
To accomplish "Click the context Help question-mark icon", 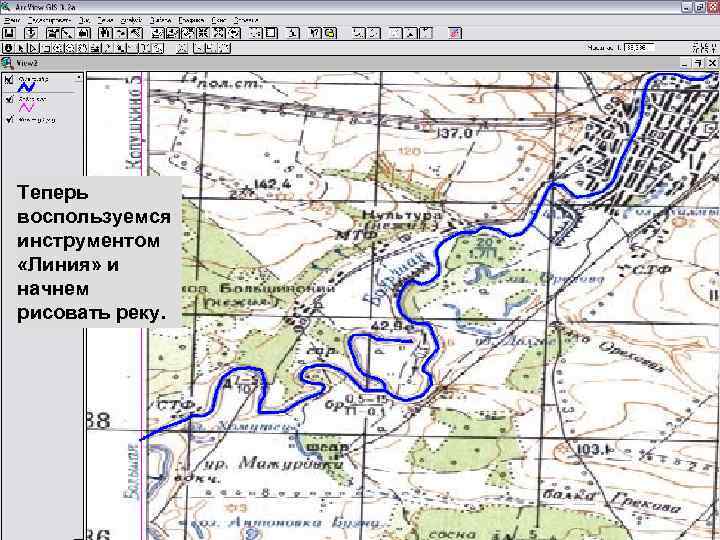I will pyautogui.click(x=315, y=33).
